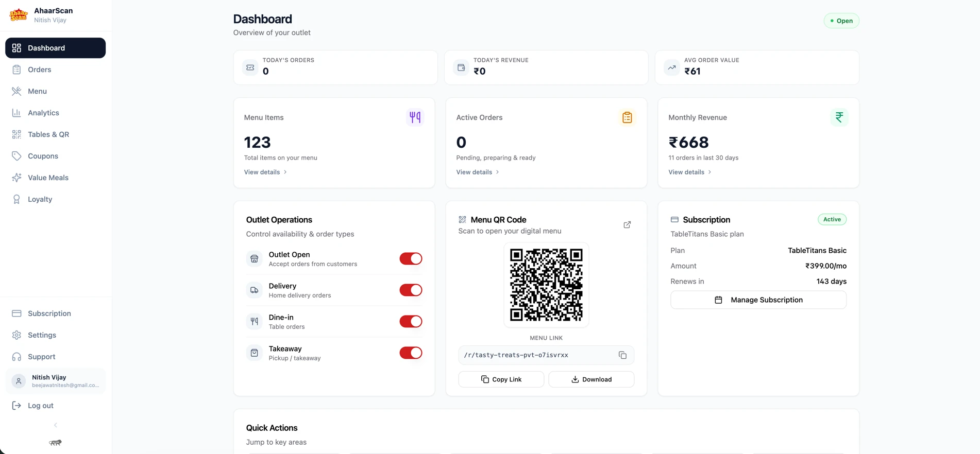This screenshot has height=454, width=980.
Task: Click the QR icon beside Menu QR Code
Action: tap(462, 220)
